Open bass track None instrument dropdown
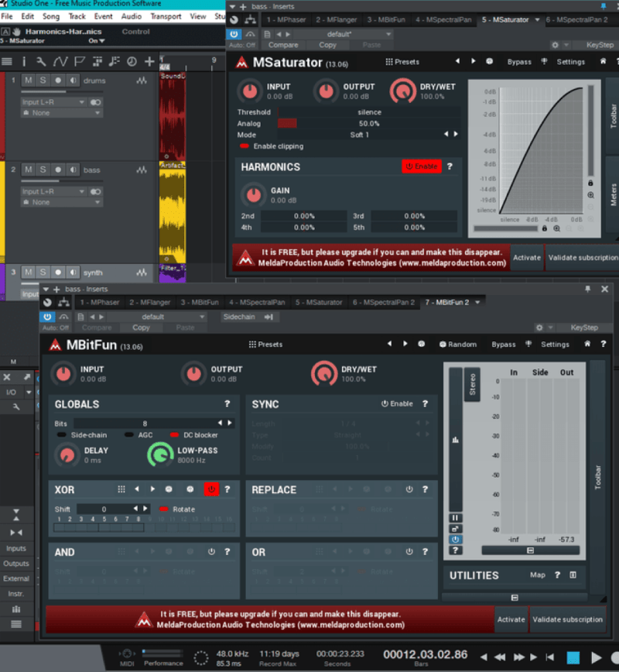 (x=62, y=202)
